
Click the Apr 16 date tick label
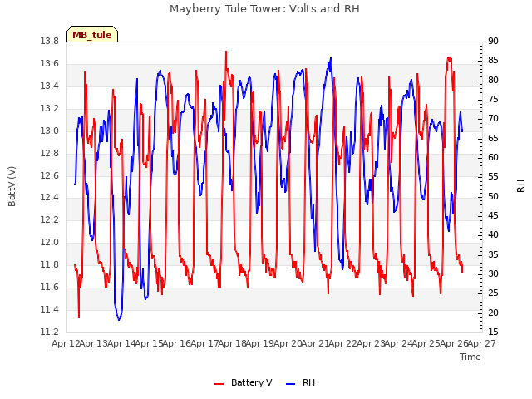(176, 343)
